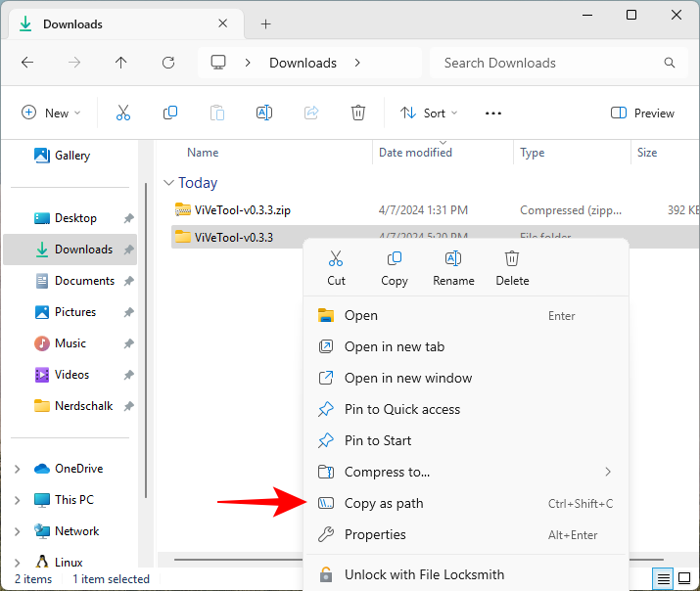Unpin Desktop using its pin icon
The image size is (700, 591).
click(x=129, y=218)
